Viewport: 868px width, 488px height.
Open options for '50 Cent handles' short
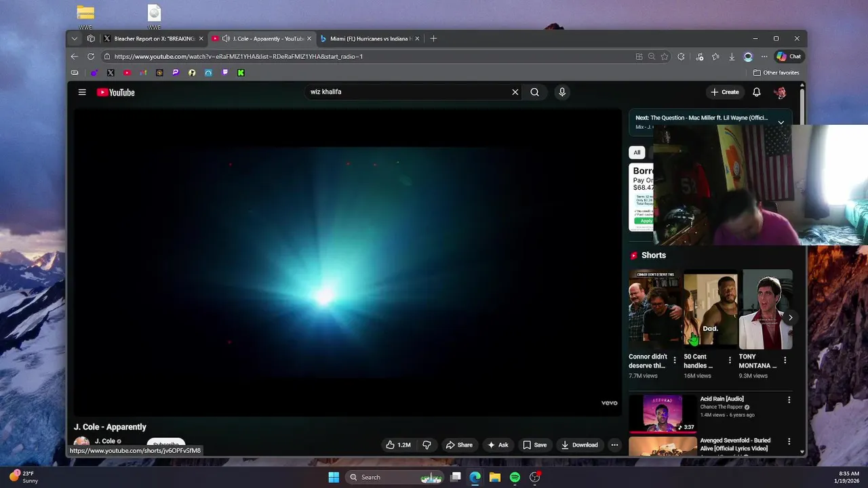[x=730, y=360]
